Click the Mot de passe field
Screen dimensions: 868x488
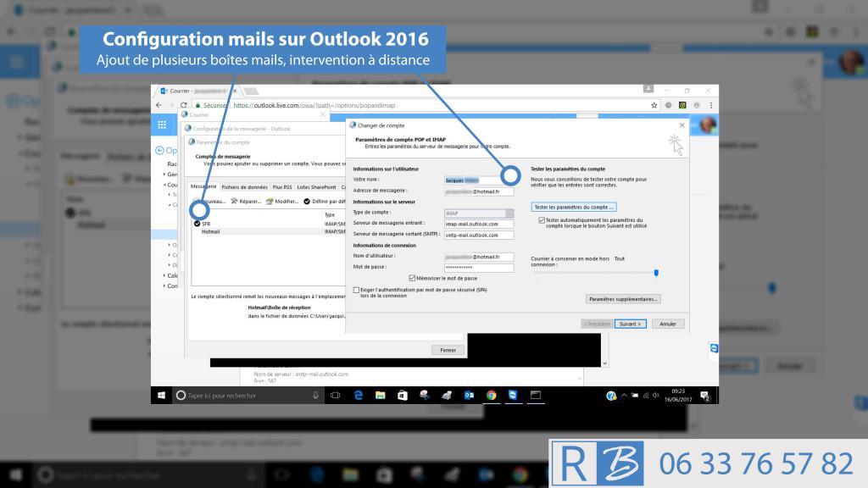pyautogui.click(x=479, y=268)
